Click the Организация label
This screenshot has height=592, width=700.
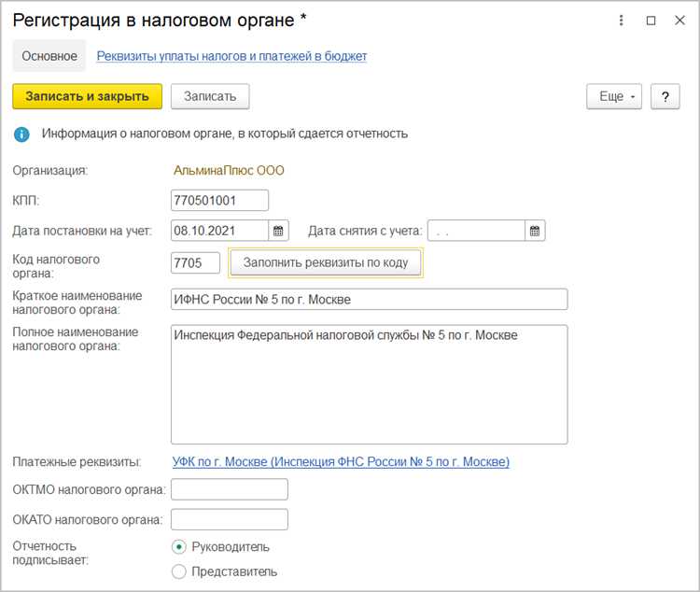pyautogui.click(x=50, y=170)
